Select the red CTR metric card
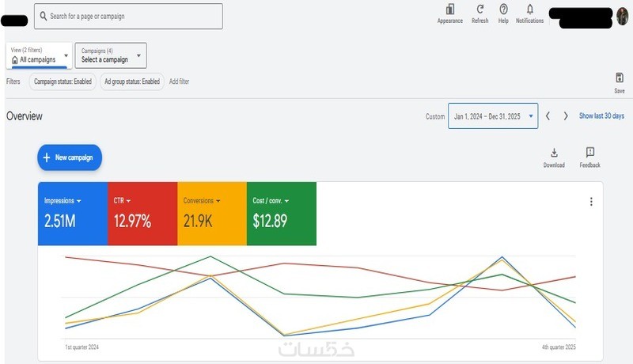 pyautogui.click(x=142, y=214)
